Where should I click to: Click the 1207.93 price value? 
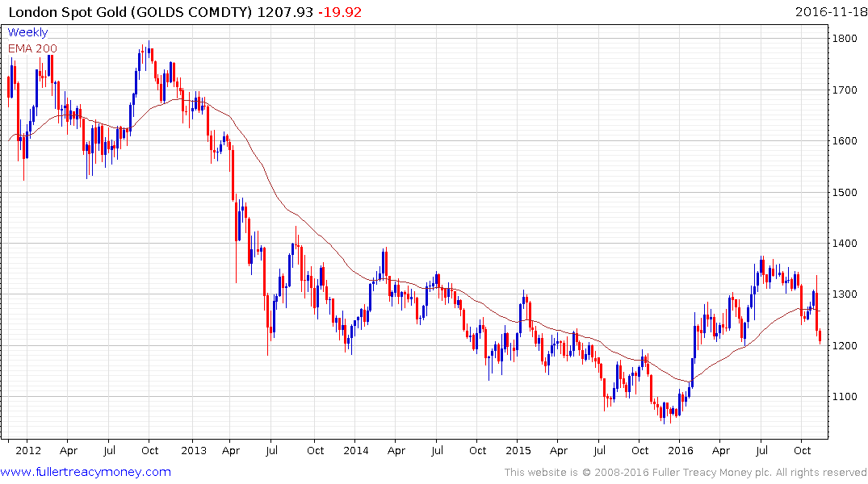coord(285,12)
